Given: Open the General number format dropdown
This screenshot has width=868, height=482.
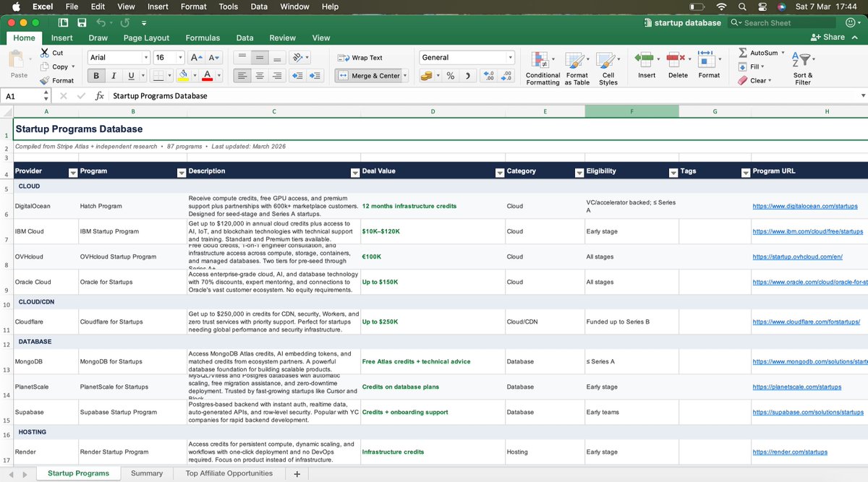Looking at the screenshot, I should click(511, 58).
